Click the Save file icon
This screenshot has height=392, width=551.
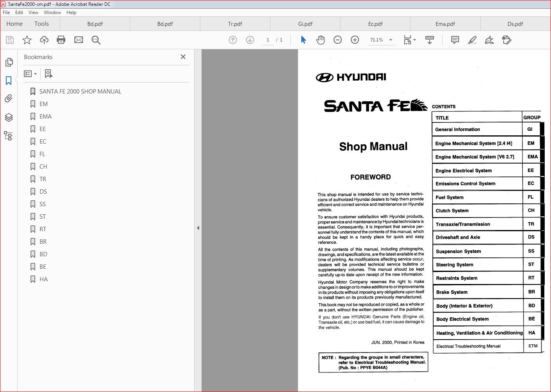[x=10, y=40]
